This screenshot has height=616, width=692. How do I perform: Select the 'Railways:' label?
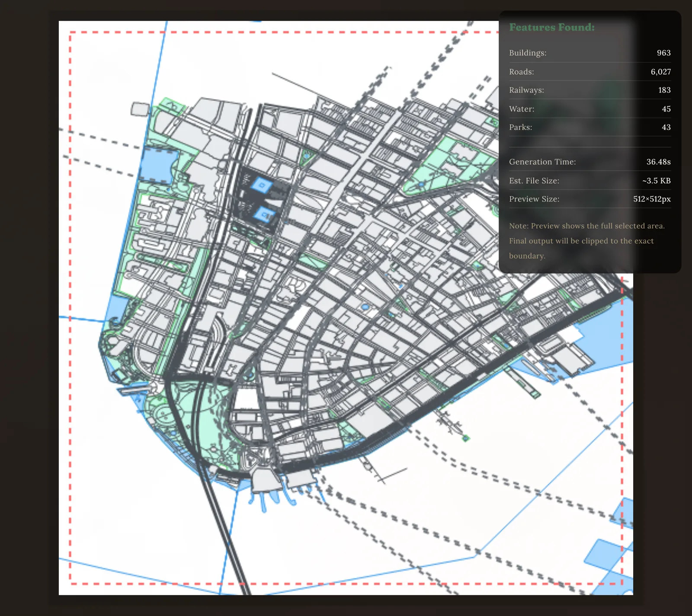coord(526,90)
